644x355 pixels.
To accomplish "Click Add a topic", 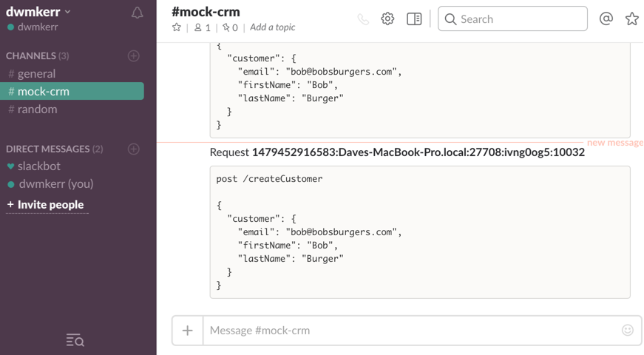I will (x=273, y=27).
